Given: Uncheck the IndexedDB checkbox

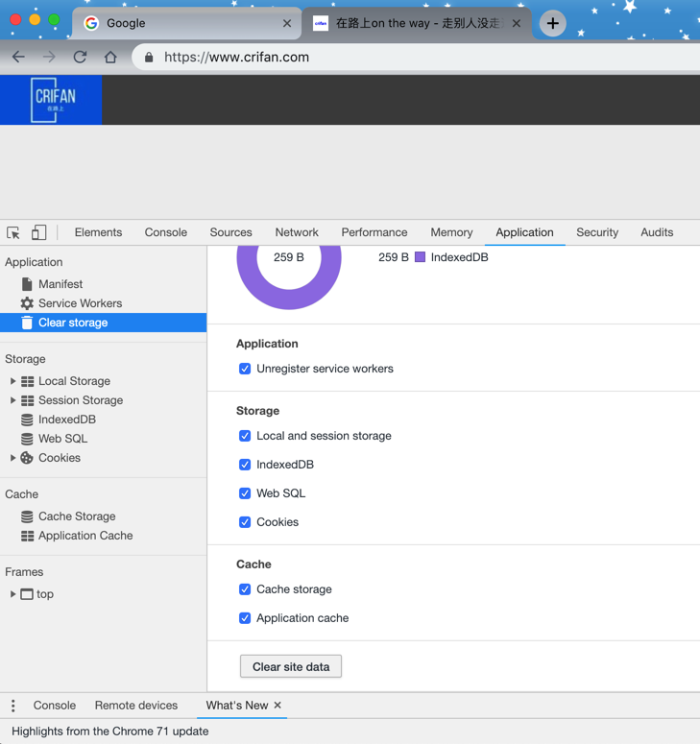Looking at the screenshot, I should click(x=245, y=465).
